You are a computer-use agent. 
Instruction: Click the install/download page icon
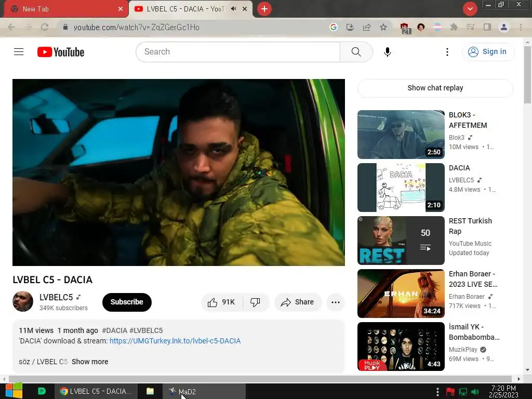coord(350,27)
